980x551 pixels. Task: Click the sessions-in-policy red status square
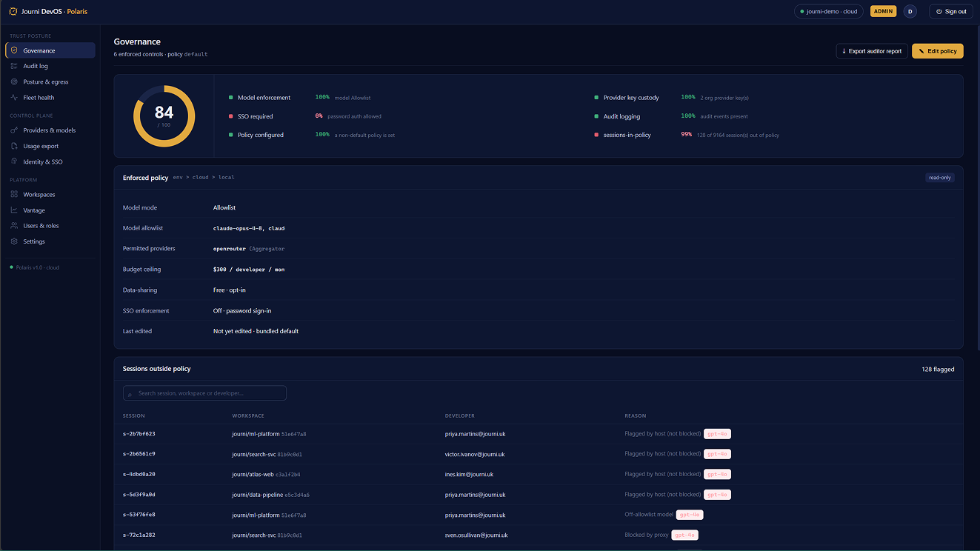point(596,135)
